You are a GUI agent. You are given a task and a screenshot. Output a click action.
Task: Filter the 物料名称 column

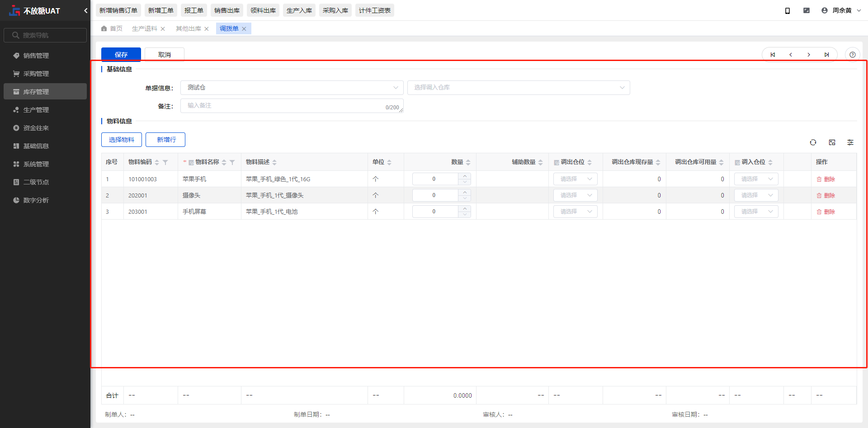232,162
